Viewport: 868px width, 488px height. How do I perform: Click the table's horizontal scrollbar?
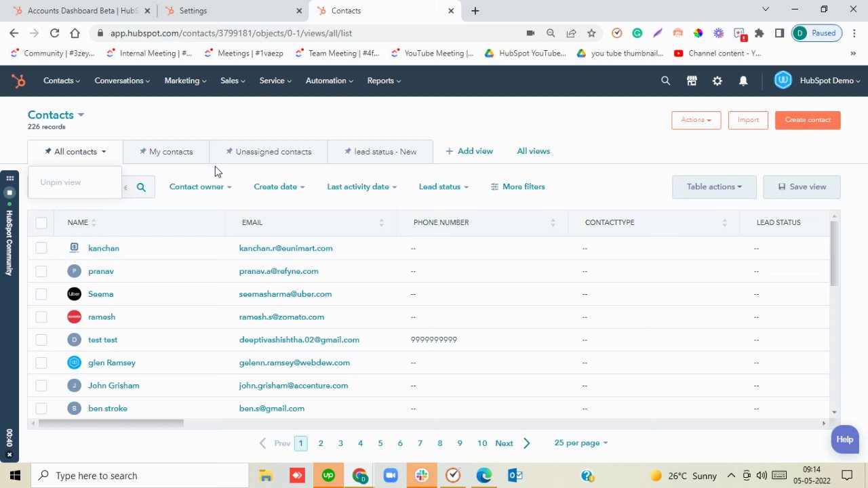pos(111,423)
